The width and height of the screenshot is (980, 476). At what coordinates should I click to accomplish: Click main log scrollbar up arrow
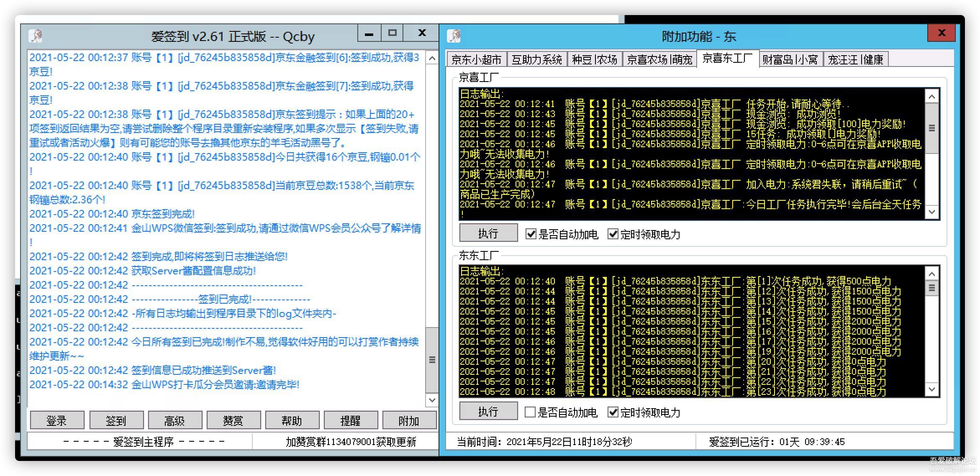pos(432,58)
